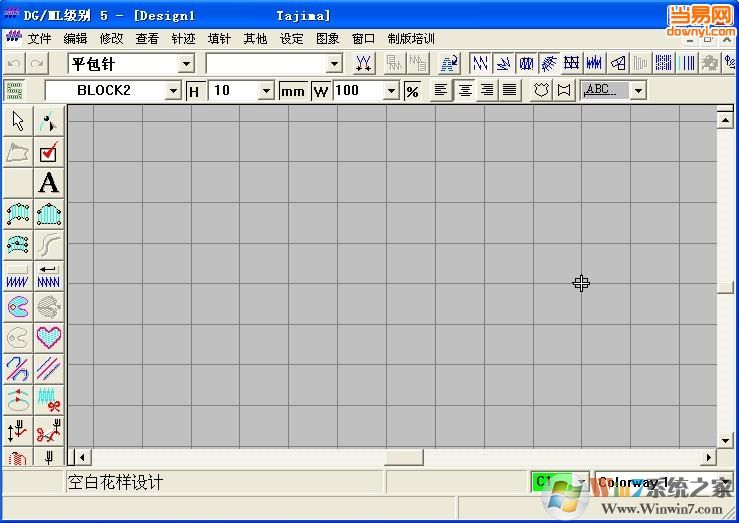Image resolution: width=739 pixels, height=523 pixels.
Task: Click the mm units button
Action: click(292, 91)
